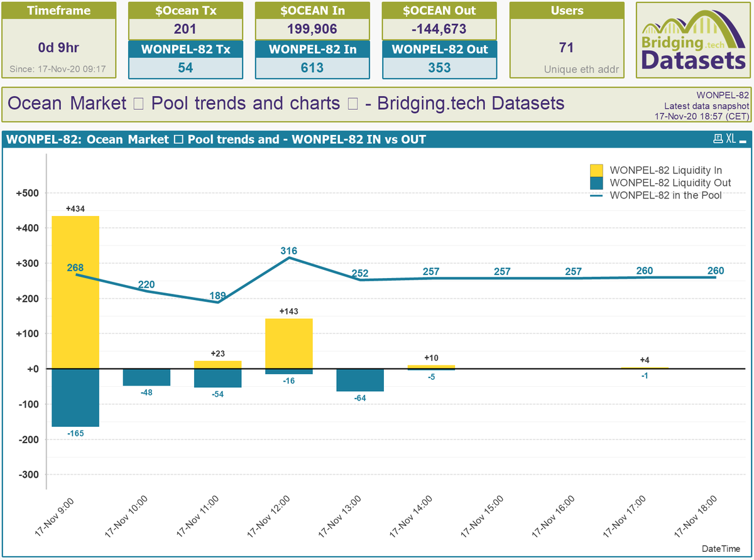This screenshot has width=754, height=560.
Task: Click the Unique eth addr caption
Action: 581,69
